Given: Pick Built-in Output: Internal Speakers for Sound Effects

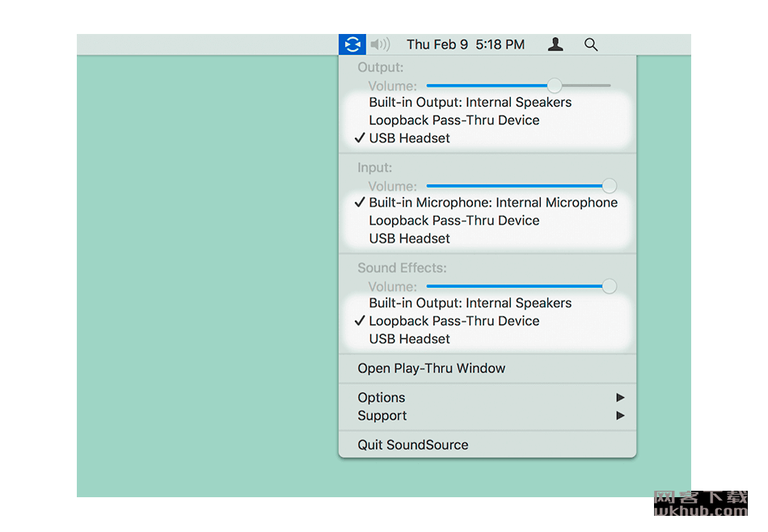Looking at the screenshot, I should (487, 303).
